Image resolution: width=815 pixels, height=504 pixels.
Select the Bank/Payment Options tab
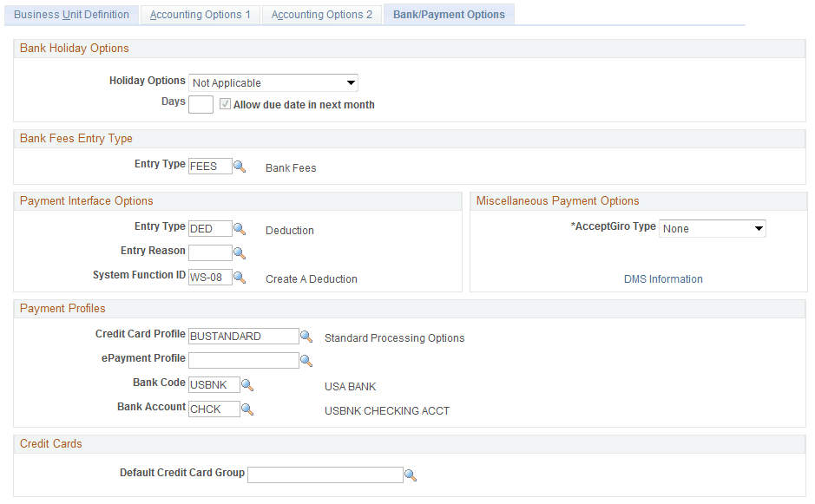pos(449,15)
